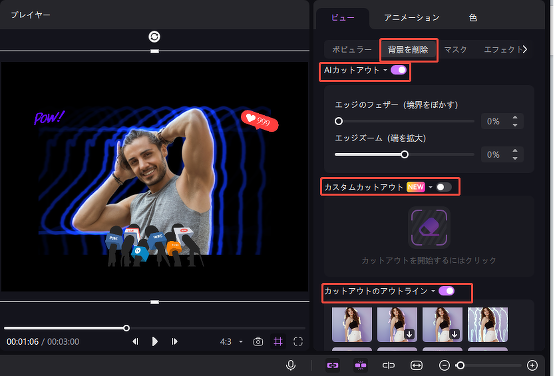Viewport: 554px width, 376px height.
Task: Click the bottom center resize handle of preview
Action: [154, 302]
